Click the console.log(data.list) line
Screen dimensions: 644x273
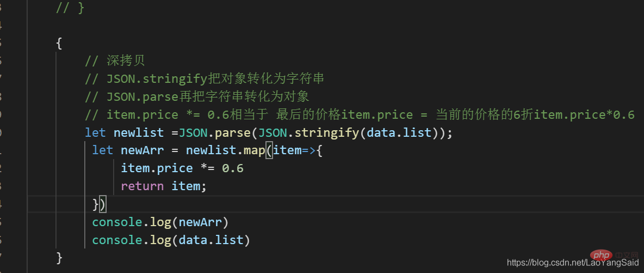tap(171, 240)
